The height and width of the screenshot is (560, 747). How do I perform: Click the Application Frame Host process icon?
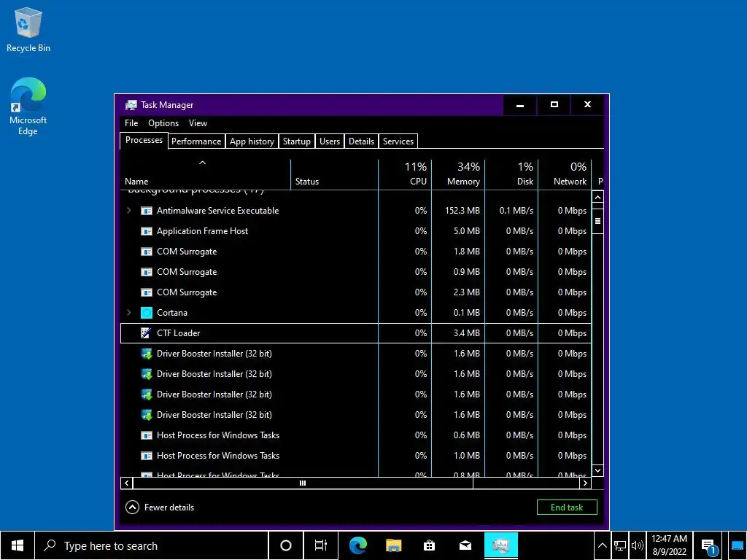(x=146, y=231)
